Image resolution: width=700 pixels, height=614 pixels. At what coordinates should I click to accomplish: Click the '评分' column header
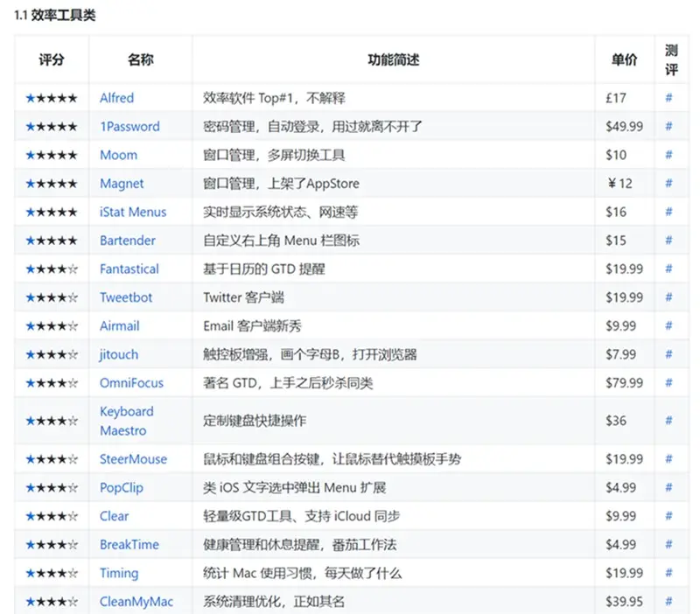pos(52,59)
